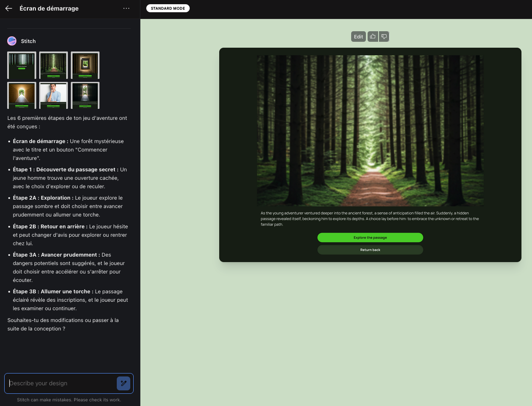Toggle the STANDARD MODE pill
The height and width of the screenshot is (406, 532).
(x=168, y=8)
